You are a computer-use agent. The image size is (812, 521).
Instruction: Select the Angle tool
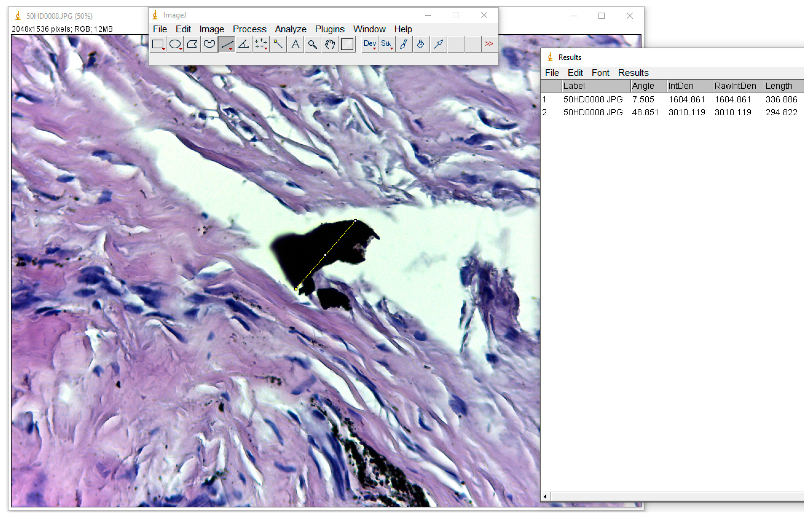coord(244,44)
